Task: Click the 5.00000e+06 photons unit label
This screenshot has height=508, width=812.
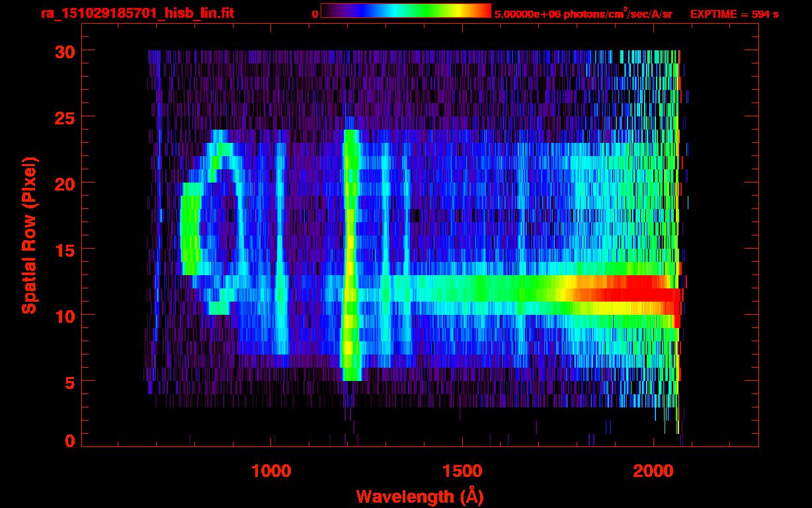Action: pos(583,13)
